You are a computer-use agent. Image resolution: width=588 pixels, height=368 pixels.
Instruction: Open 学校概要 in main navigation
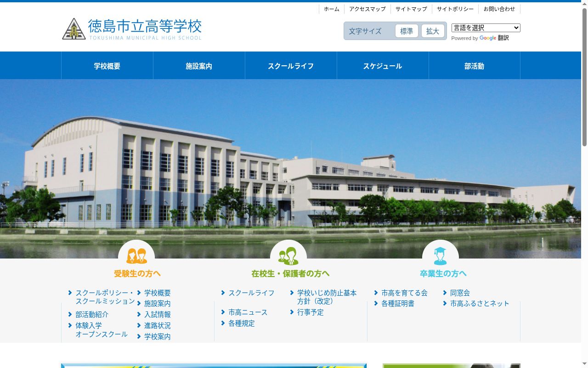(x=107, y=66)
